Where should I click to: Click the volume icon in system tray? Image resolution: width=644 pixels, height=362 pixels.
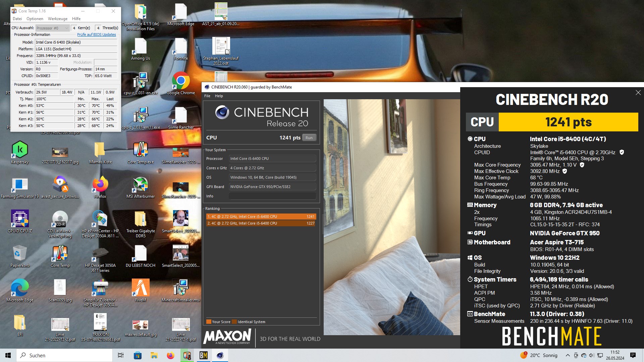click(591, 355)
